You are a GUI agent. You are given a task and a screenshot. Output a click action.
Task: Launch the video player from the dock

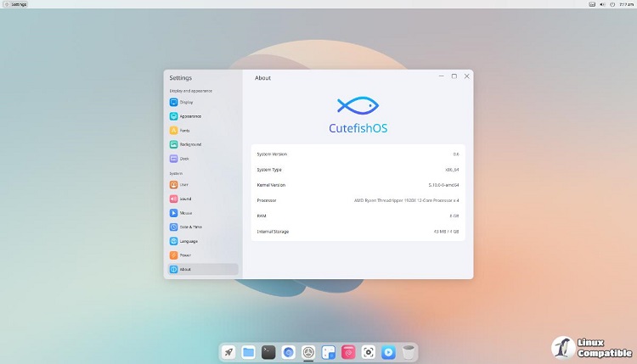pyautogui.click(x=388, y=351)
